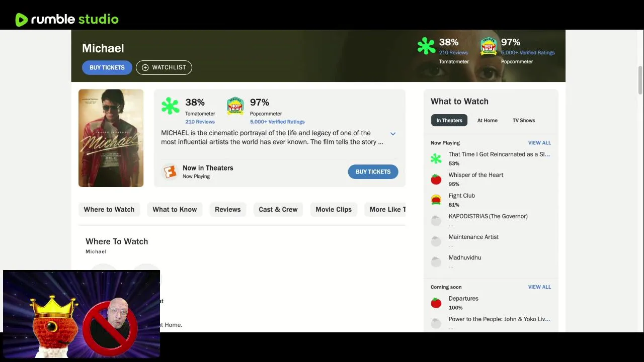This screenshot has width=644, height=362.
Task: Open That Time I Got Reincarnated as a Sl... title
Action: pyautogui.click(x=499, y=154)
